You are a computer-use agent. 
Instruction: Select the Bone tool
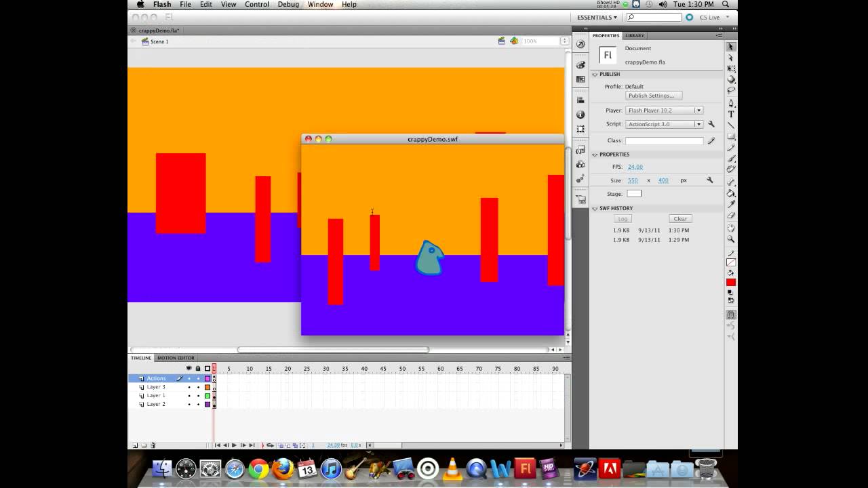click(x=731, y=182)
